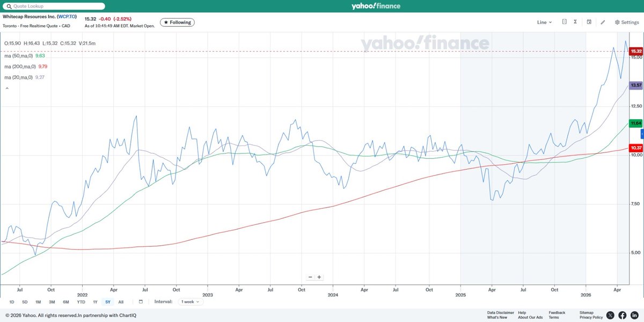Click the Following star button
644x322 pixels.
(177, 23)
